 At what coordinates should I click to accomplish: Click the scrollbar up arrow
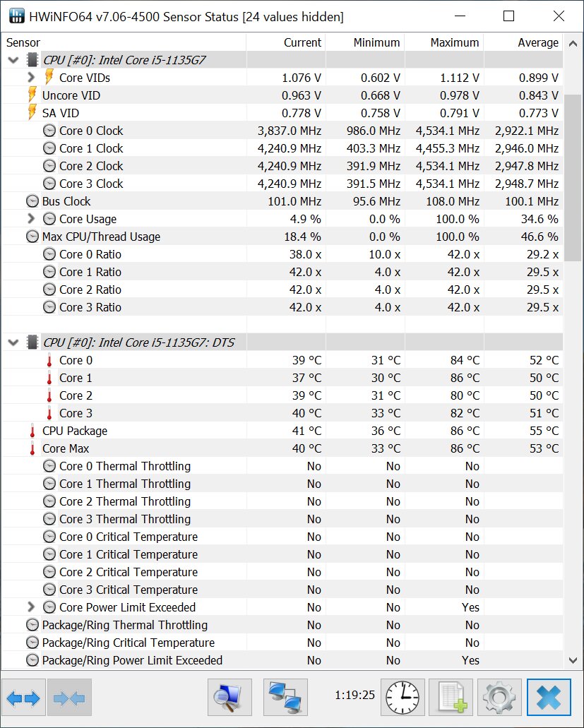tap(573, 42)
